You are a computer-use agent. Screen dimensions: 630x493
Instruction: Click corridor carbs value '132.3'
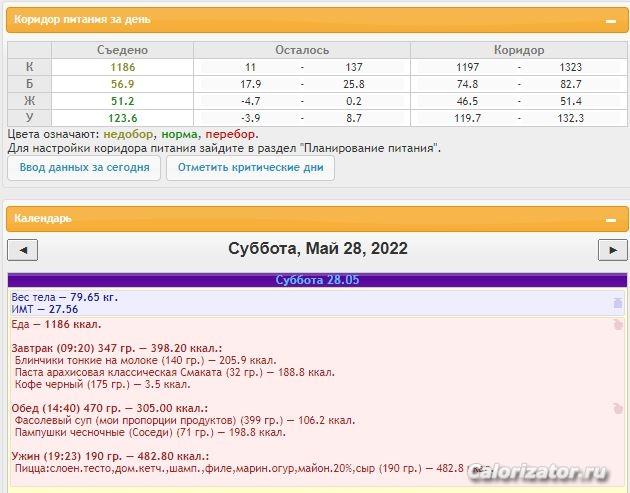coord(571,118)
